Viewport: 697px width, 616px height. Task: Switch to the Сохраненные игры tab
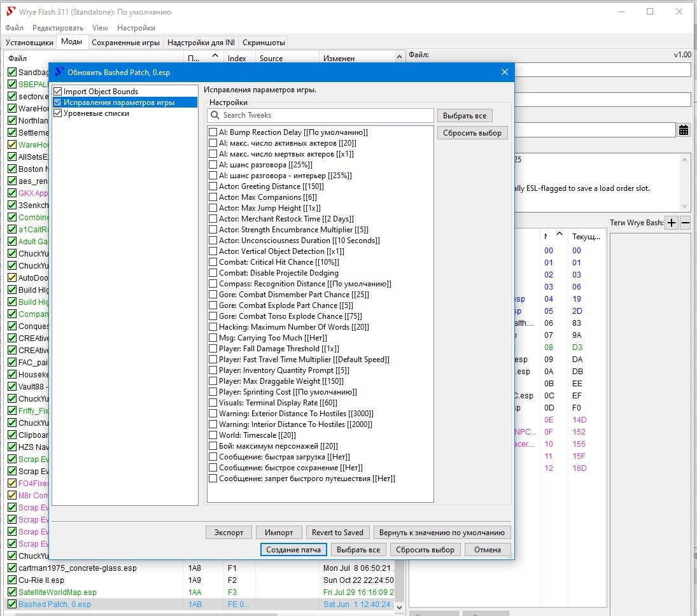(x=125, y=43)
